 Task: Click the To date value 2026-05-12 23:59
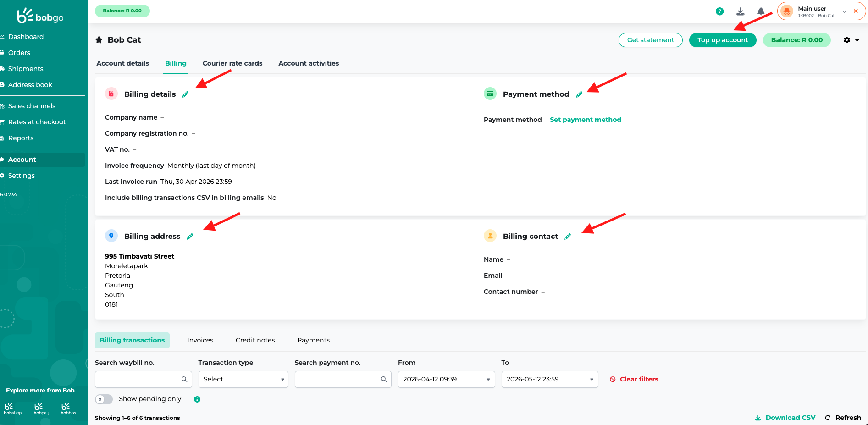533,379
